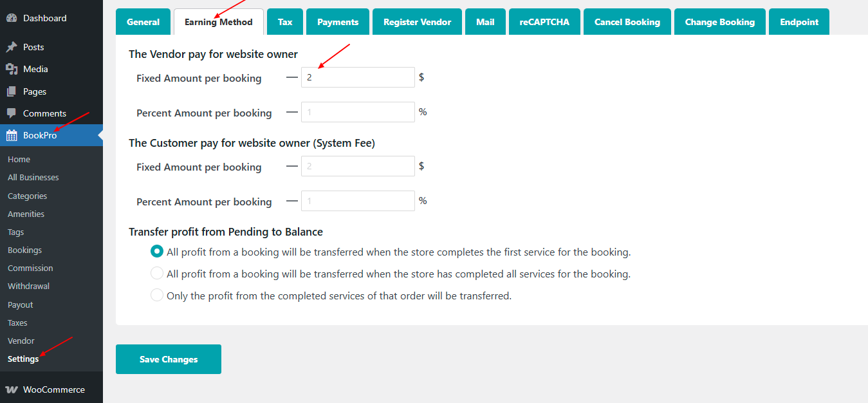Open the reCAPTCHA settings tab

tap(544, 22)
